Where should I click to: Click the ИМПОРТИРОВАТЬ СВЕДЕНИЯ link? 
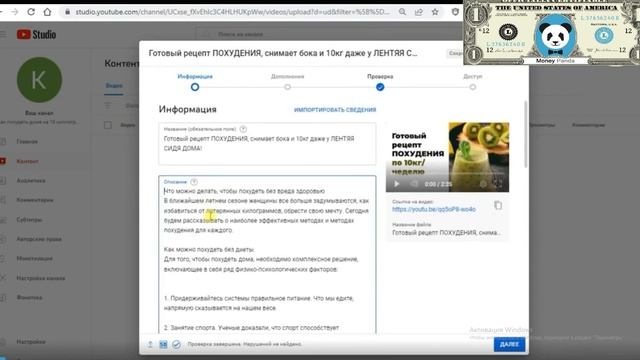pos(335,110)
